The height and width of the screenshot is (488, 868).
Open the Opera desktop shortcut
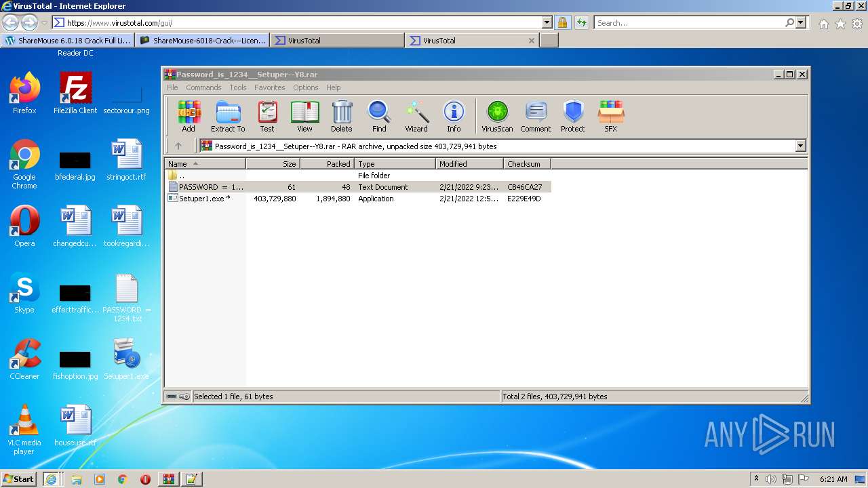tap(24, 226)
